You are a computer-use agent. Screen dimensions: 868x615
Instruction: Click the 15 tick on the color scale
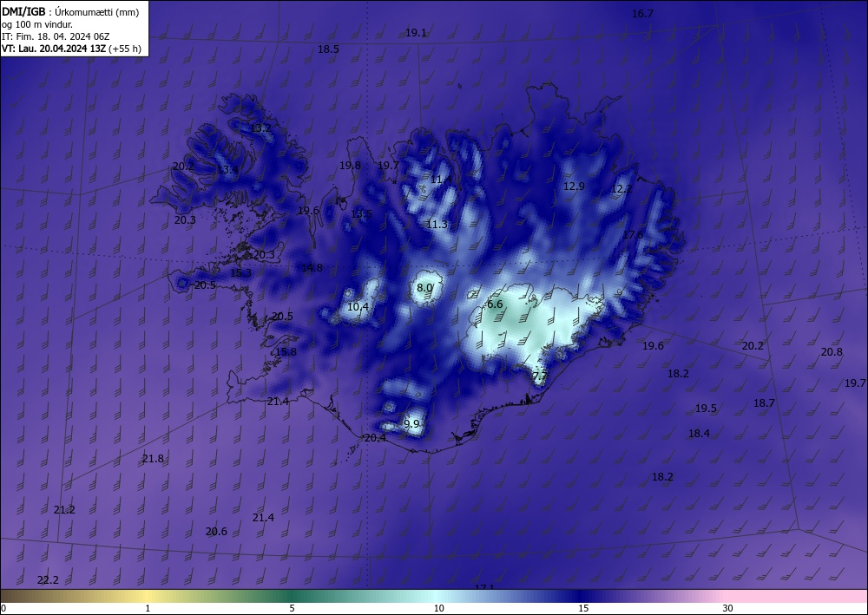click(583, 608)
